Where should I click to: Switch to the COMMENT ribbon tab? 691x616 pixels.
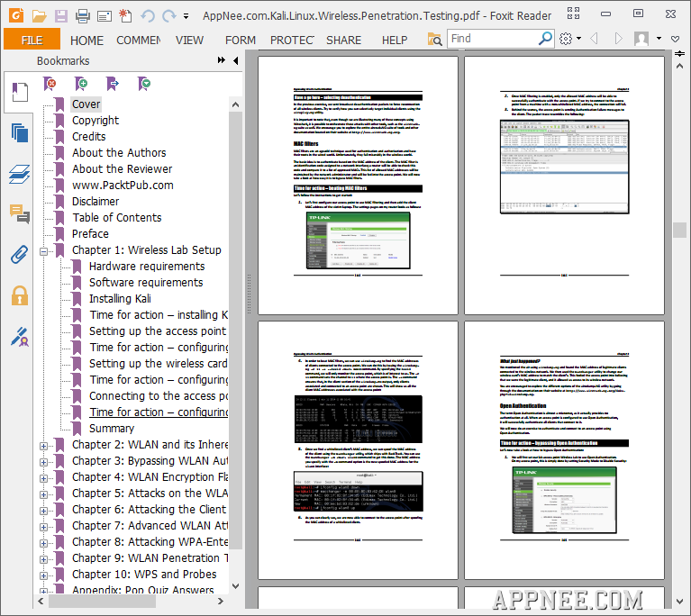point(139,41)
